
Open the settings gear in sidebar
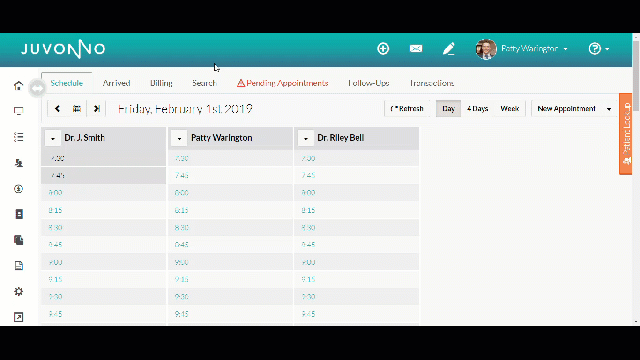(x=18, y=291)
